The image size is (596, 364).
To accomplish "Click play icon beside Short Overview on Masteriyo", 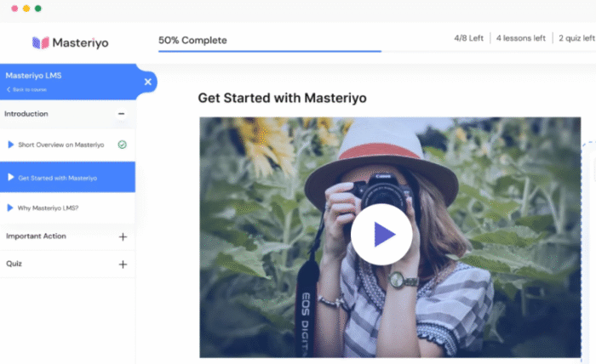I will tap(10, 145).
